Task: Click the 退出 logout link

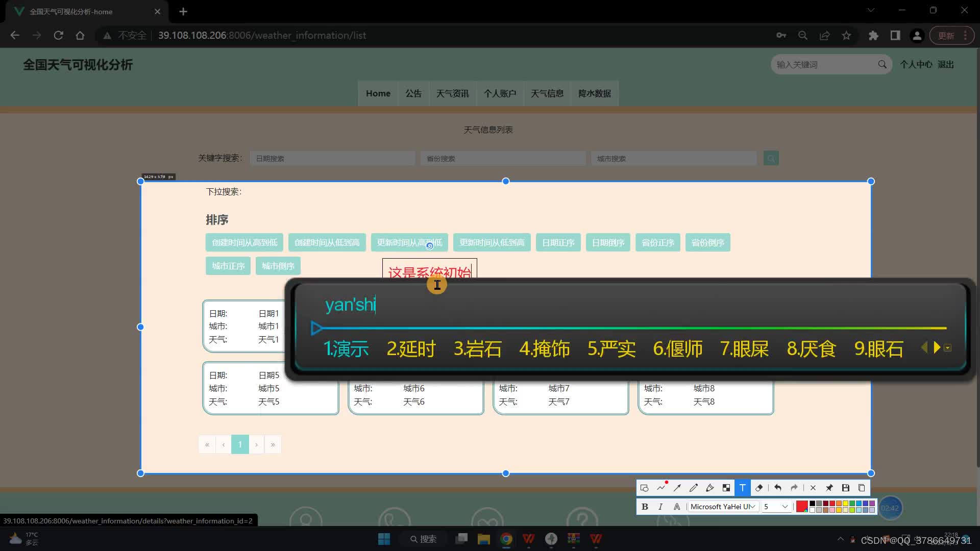Action: coord(946,65)
